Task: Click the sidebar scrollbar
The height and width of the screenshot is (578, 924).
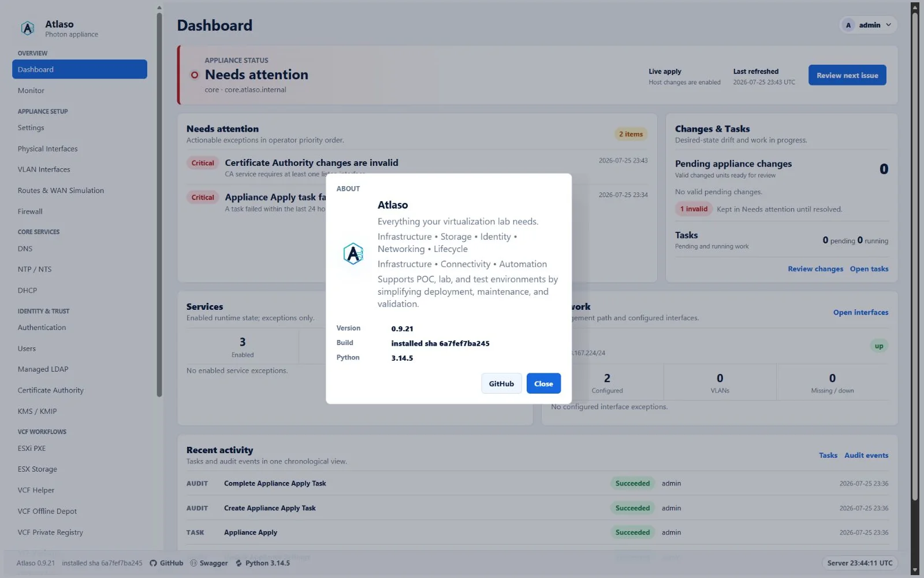Action: [x=159, y=205]
